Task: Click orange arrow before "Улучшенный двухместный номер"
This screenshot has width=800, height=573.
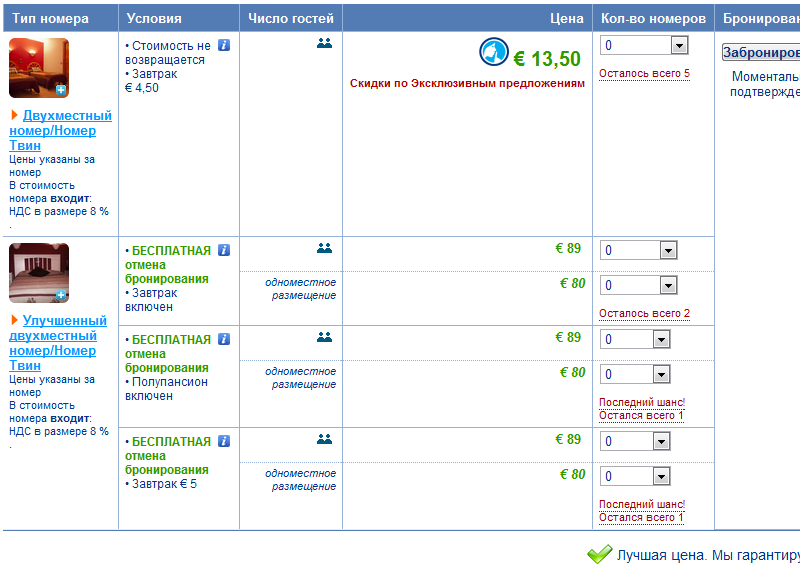Action: (x=14, y=320)
